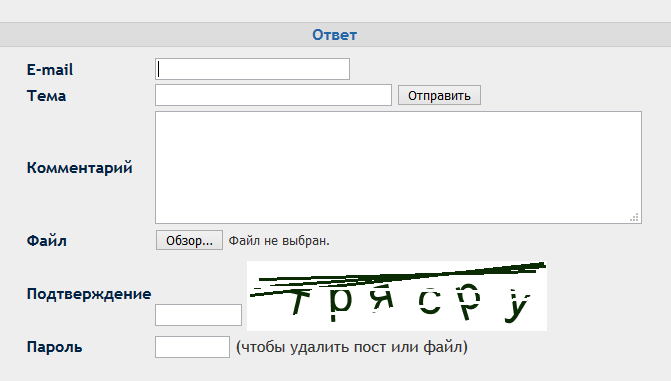671x381 pixels.
Task: Focus the Подтверждение captcha answer field
Action: tap(199, 315)
